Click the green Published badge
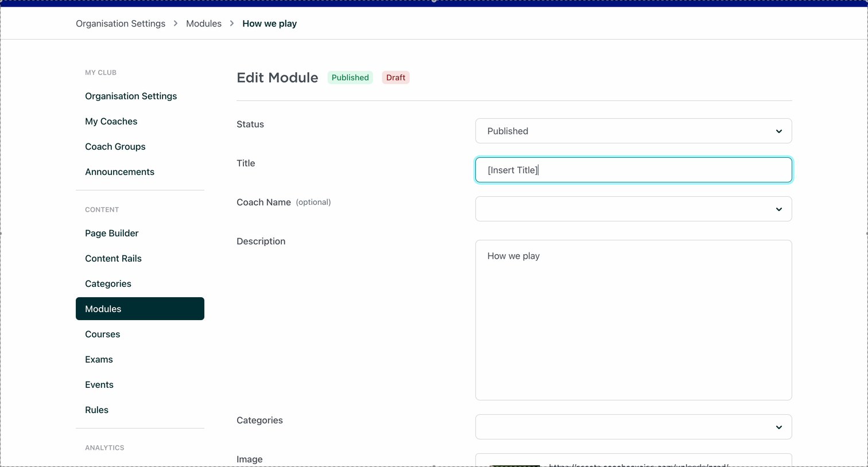Image resolution: width=868 pixels, height=467 pixels. click(x=350, y=77)
